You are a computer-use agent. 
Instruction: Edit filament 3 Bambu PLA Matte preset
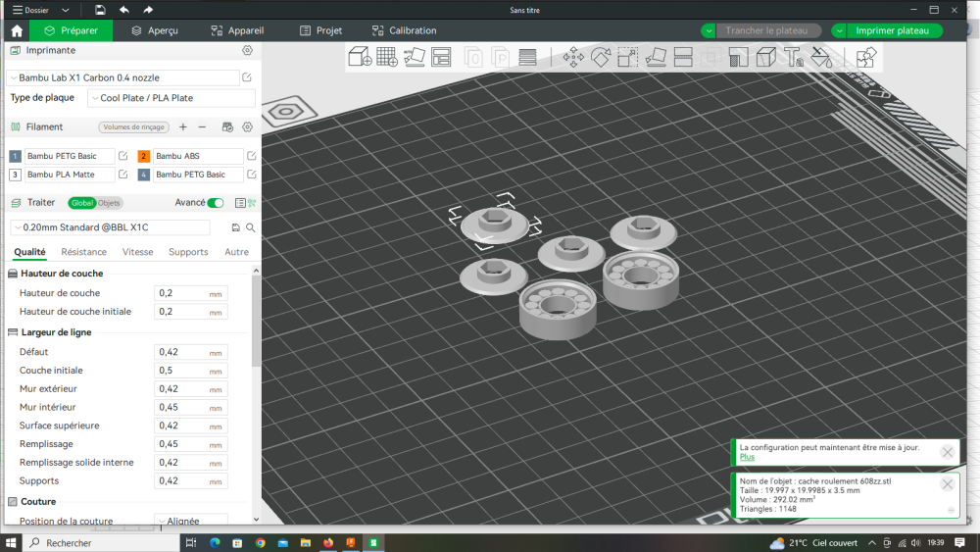click(x=123, y=175)
